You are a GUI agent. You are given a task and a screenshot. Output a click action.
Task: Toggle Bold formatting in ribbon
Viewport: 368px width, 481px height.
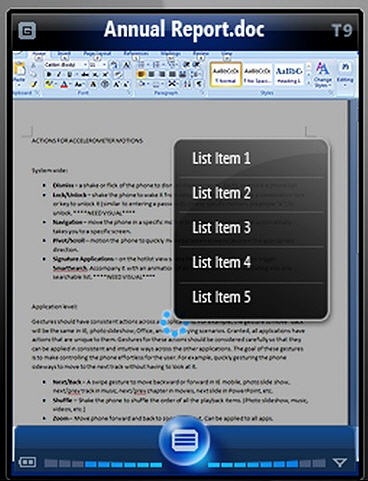point(49,74)
